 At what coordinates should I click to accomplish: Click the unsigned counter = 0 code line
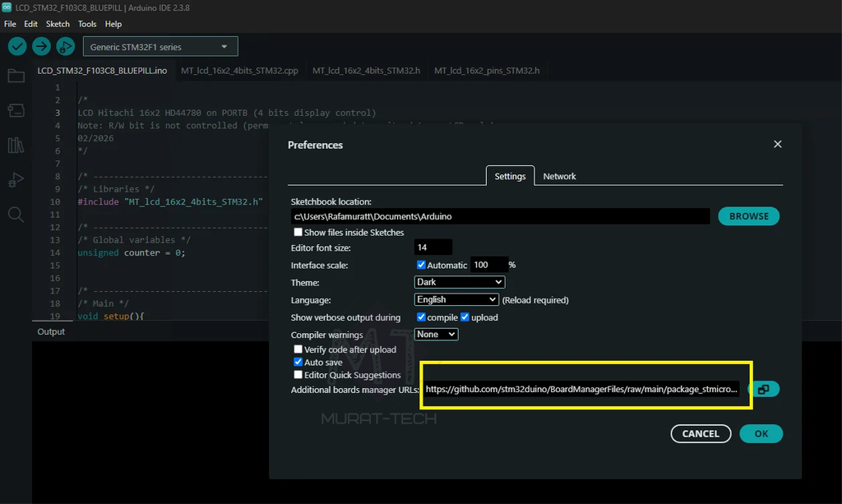coord(131,252)
